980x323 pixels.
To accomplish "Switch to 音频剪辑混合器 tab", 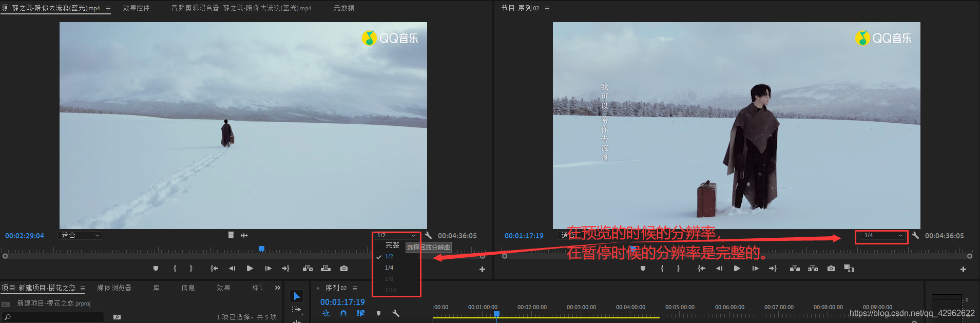I will [241, 8].
